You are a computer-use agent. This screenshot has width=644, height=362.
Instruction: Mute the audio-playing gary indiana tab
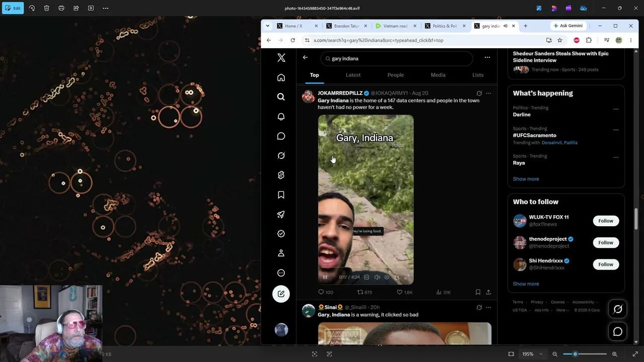[505, 26]
